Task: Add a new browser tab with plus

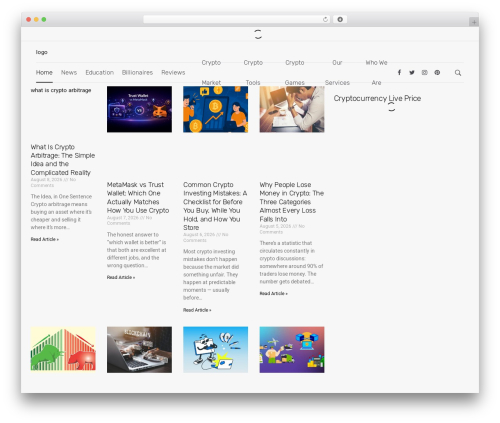Action: (474, 22)
